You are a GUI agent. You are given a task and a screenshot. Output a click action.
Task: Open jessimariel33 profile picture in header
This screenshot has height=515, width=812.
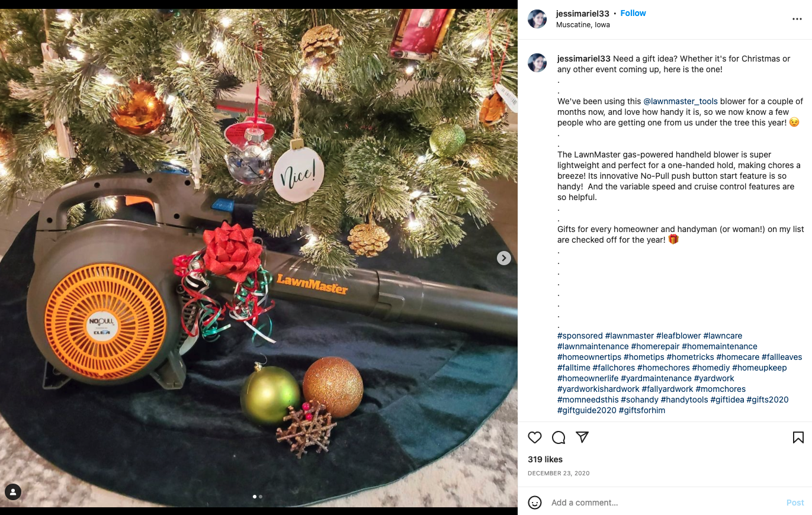[x=537, y=19]
